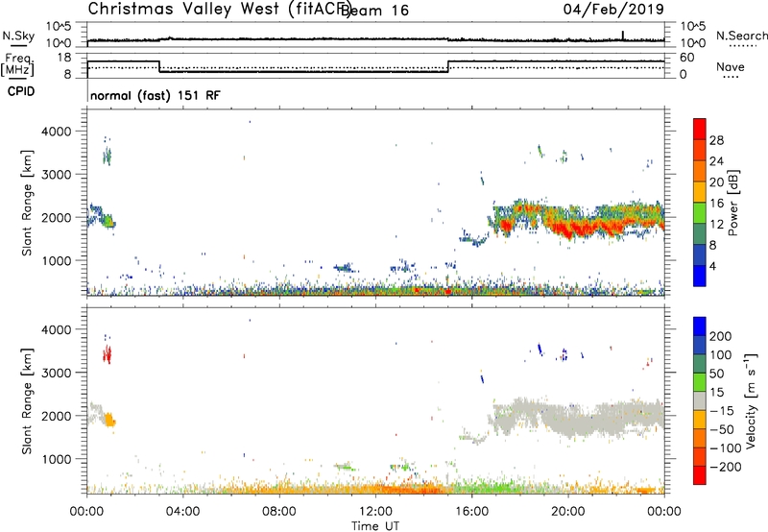Click the '16:00' time tick label
This screenshot has width=768, height=532.
pyautogui.click(x=471, y=512)
